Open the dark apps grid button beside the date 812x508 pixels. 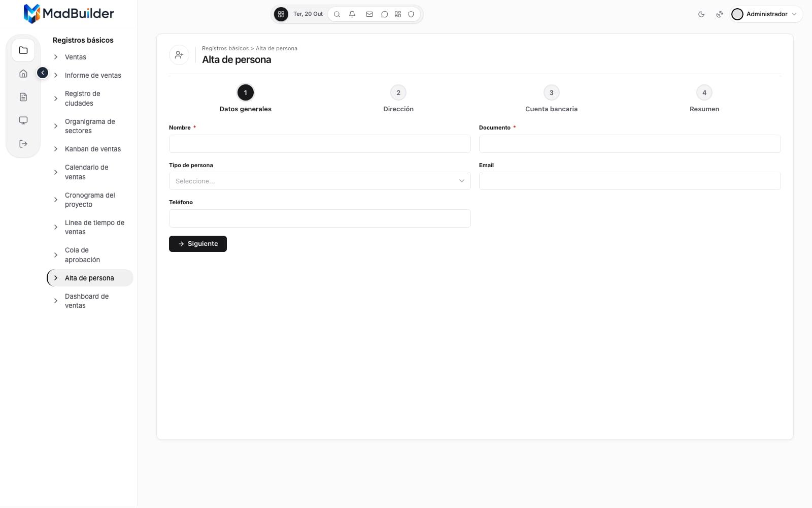tap(281, 14)
